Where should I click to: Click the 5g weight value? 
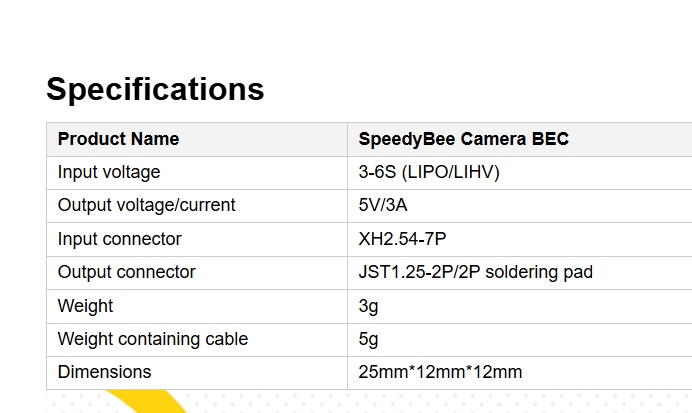pos(368,339)
